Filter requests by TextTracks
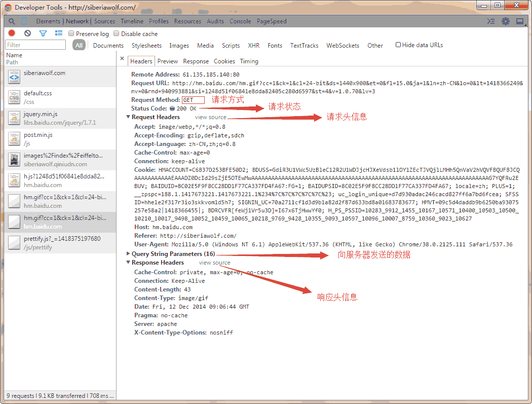The height and width of the screenshot is (404, 532). pos(304,46)
